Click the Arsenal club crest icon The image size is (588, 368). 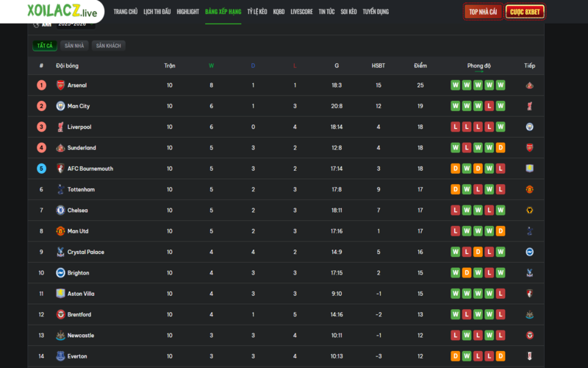click(x=61, y=85)
